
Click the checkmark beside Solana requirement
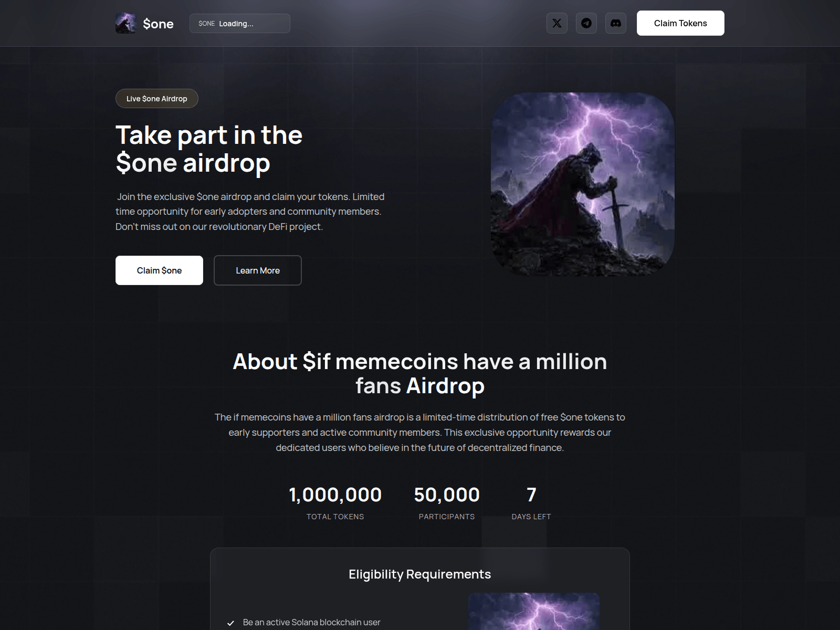pyautogui.click(x=230, y=623)
